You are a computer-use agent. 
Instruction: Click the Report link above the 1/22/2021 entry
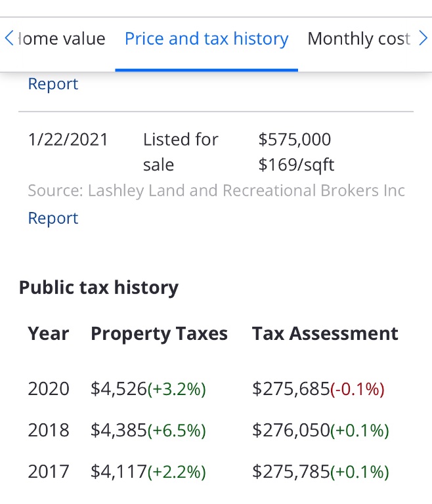tap(53, 84)
